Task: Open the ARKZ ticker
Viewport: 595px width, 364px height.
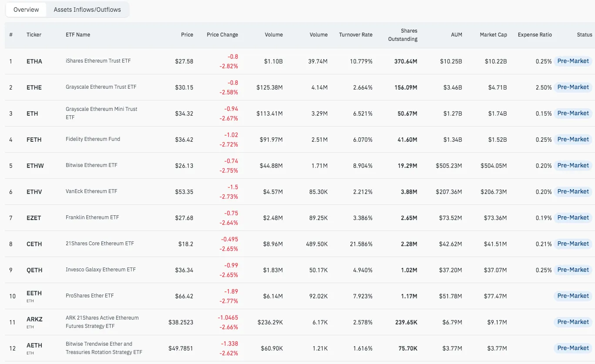Action: pyautogui.click(x=34, y=320)
